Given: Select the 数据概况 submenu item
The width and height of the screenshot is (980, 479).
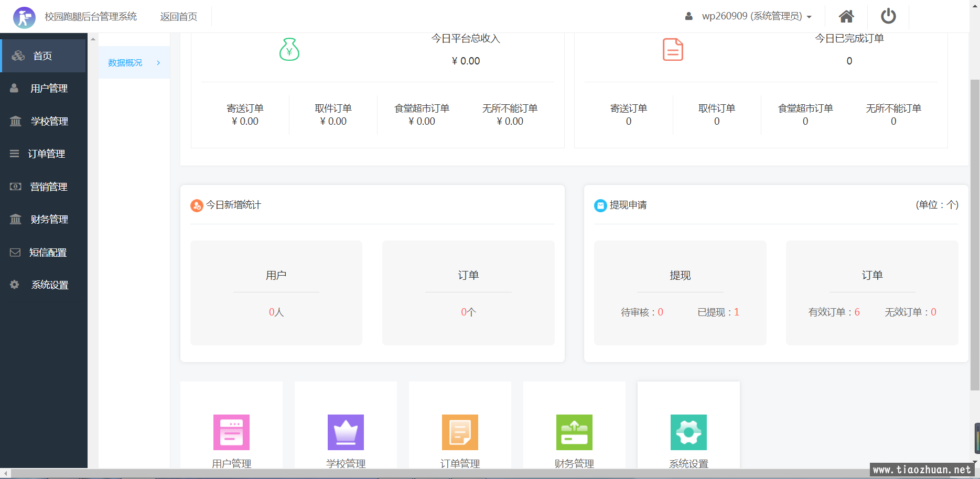Looking at the screenshot, I should (x=134, y=62).
